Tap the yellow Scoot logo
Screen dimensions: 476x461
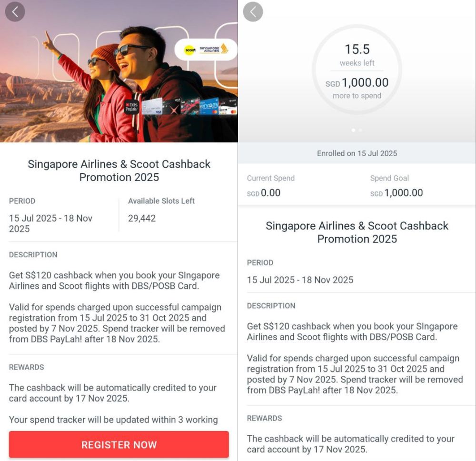[189, 50]
